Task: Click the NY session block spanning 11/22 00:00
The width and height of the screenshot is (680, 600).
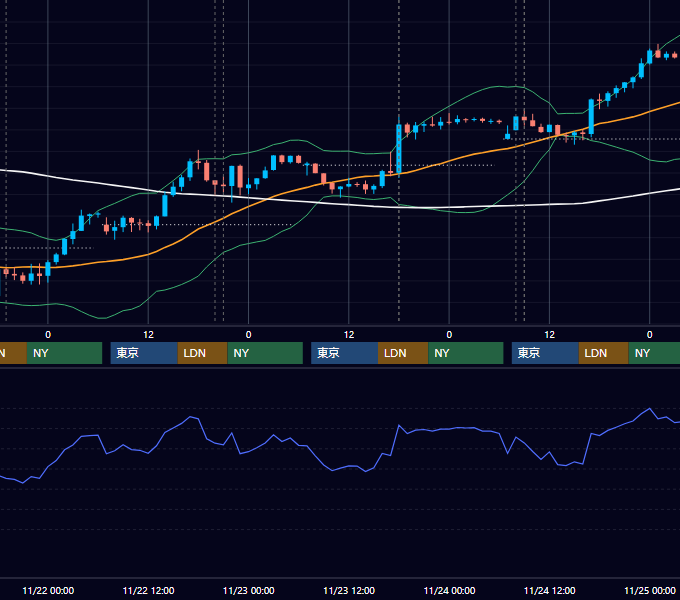Action: [64, 353]
